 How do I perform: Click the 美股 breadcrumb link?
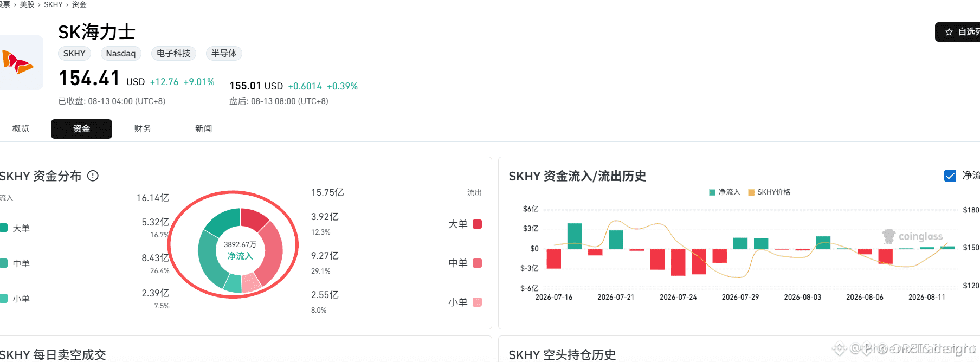(27, 4)
